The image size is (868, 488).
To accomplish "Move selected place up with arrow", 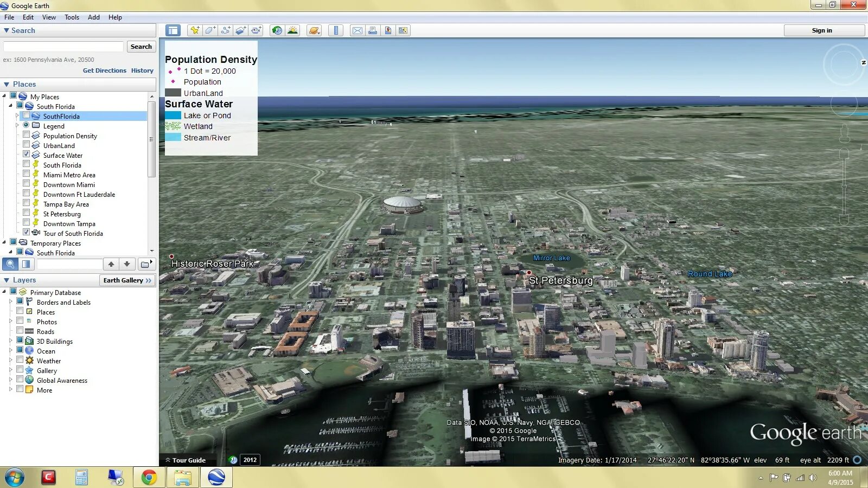I will (111, 264).
